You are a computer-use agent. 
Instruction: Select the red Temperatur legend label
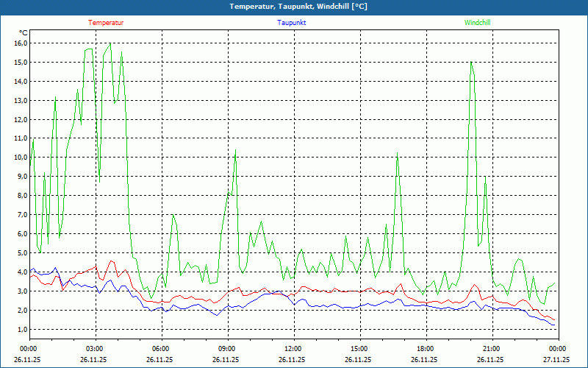tap(106, 23)
